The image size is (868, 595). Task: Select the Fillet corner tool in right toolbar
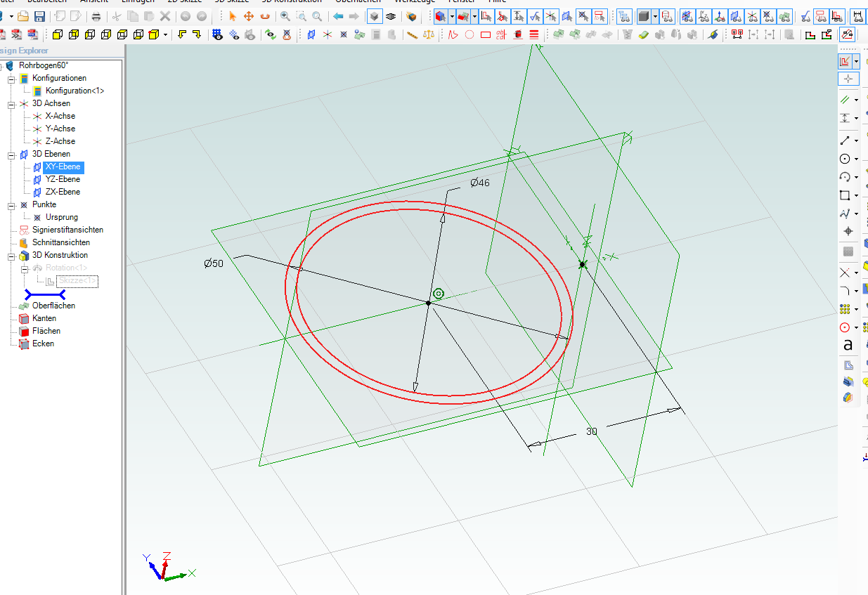click(x=846, y=291)
